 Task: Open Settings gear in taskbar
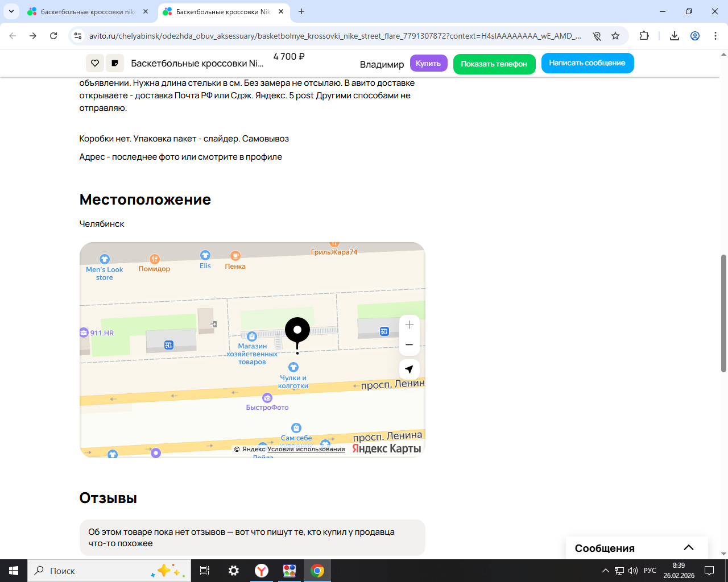click(234, 571)
